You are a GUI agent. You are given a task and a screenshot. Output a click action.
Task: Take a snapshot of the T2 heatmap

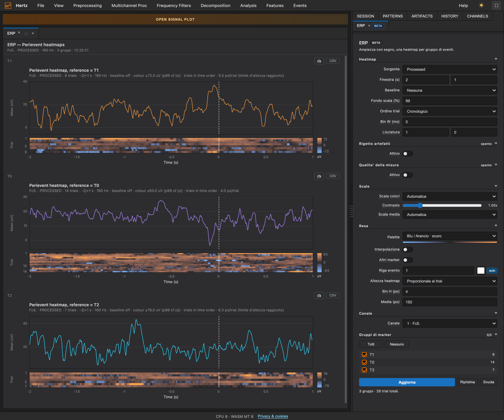319,295
